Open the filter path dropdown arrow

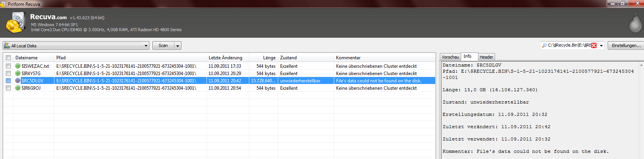click(601, 45)
